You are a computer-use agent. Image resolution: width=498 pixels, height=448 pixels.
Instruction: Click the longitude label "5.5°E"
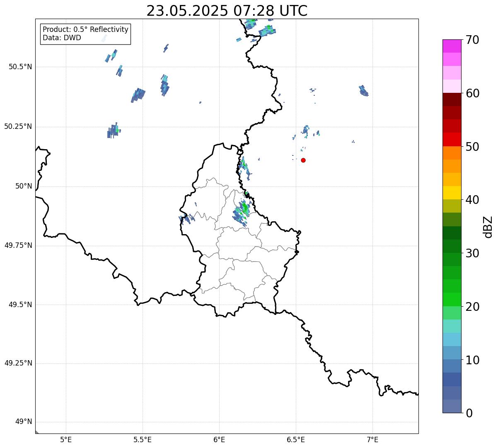pyautogui.click(x=143, y=440)
